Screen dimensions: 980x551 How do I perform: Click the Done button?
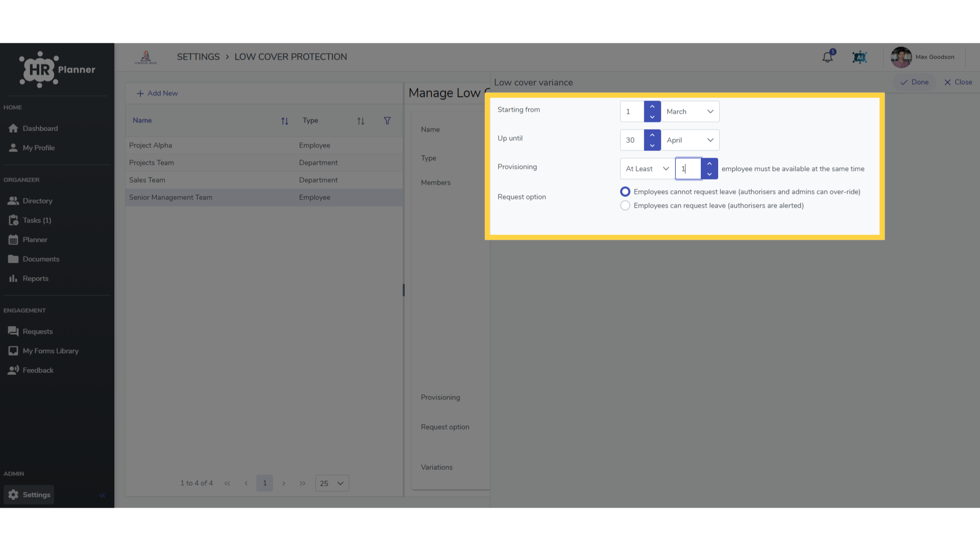pos(914,82)
